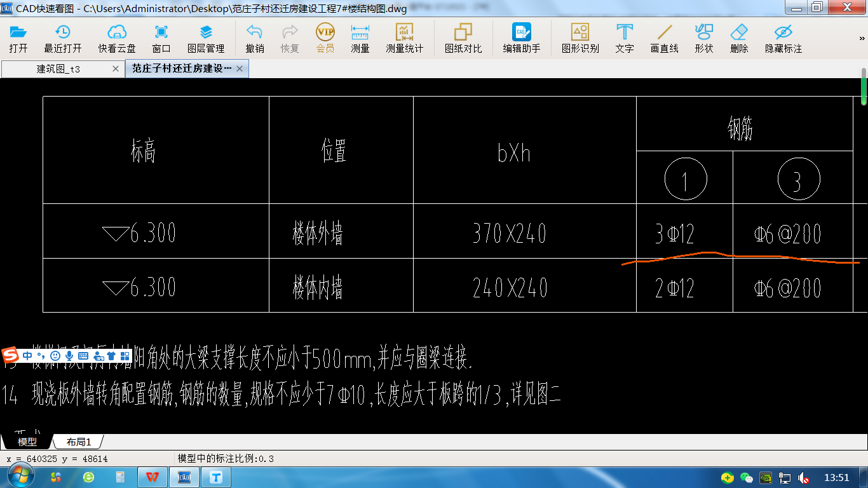This screenshot has height=488, width=868.
Task: Switch to the 建筑图_t3 tab
Action: tap(58, 69)
